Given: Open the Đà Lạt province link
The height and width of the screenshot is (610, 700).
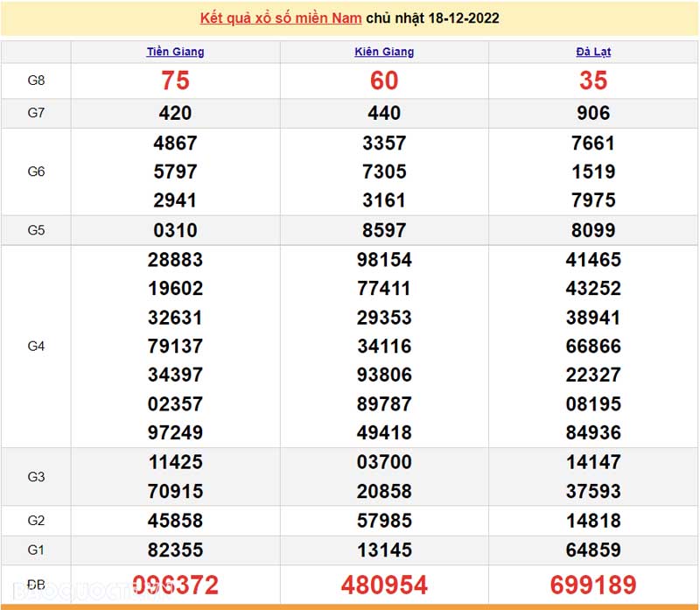Looking at the screenshot, I should (593, 52).
